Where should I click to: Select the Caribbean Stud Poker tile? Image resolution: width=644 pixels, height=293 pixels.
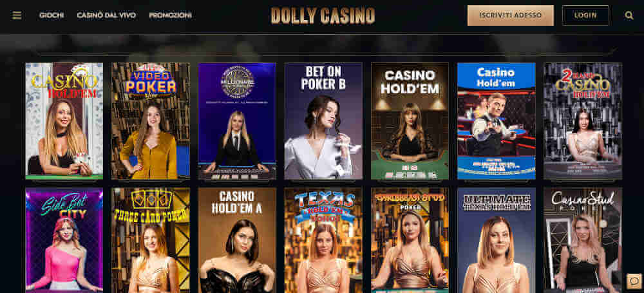(410, 240)
